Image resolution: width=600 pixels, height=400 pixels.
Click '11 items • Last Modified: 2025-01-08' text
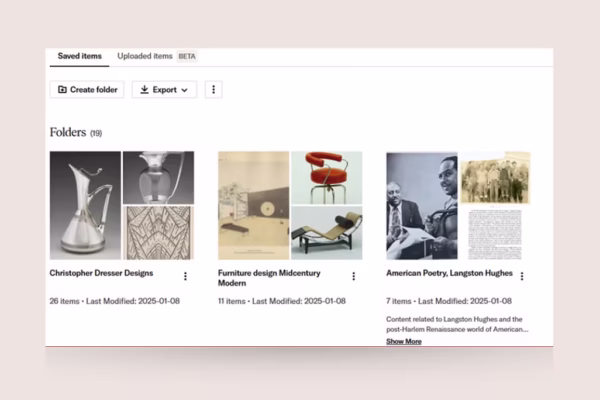(x=282, y=301)
